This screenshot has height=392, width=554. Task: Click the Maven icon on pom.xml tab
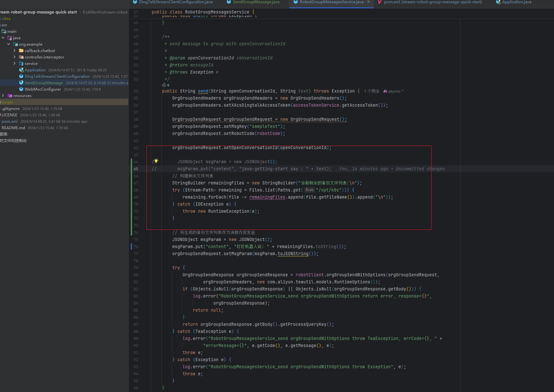[x=380, y=2]
